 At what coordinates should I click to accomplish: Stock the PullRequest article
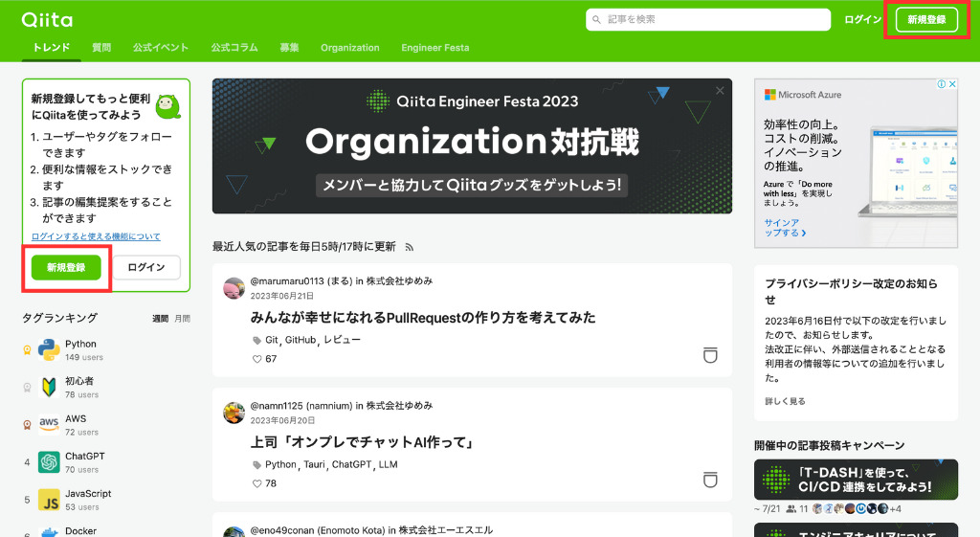[x=710, y=355]
